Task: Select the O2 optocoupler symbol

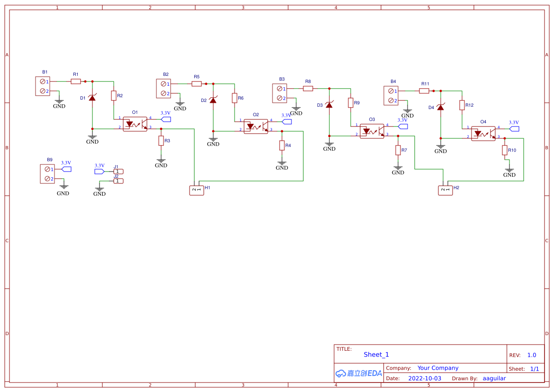Action: [256, 126]
